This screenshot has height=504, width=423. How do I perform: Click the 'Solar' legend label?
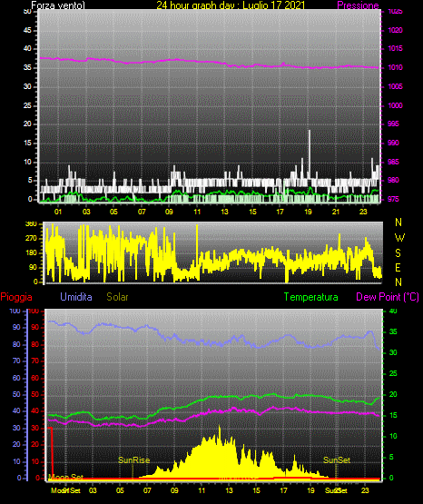click(x=117, y=297)
